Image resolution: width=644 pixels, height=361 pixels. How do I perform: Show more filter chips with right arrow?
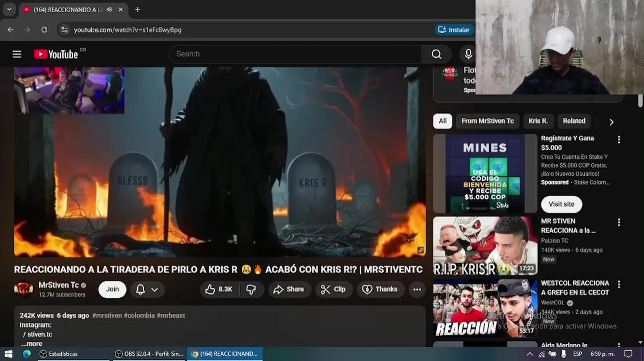(x=611, y=122)
